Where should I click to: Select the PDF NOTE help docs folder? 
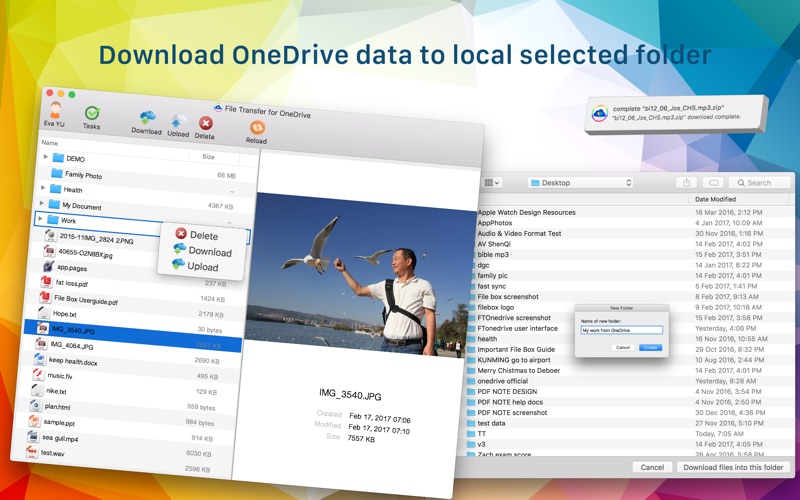(x=510, y=402)
